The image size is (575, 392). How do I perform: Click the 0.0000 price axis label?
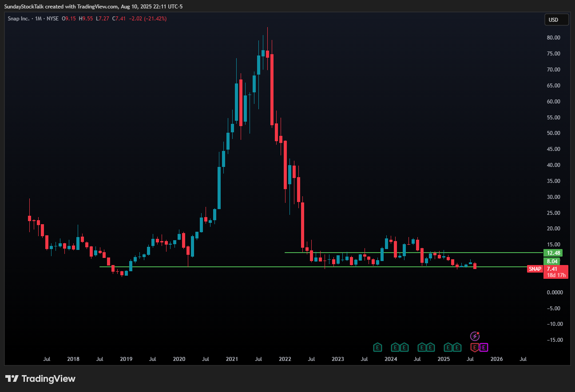554,293
